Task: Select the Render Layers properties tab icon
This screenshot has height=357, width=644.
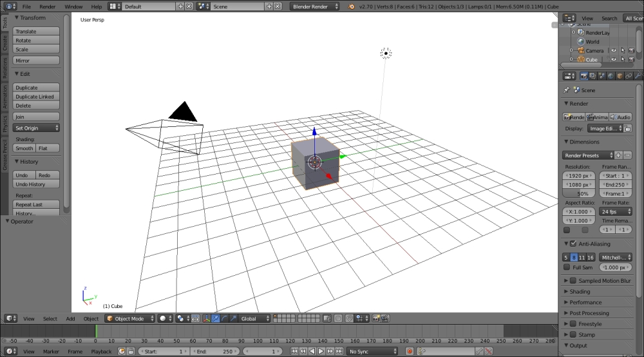Action: (592, 76)
